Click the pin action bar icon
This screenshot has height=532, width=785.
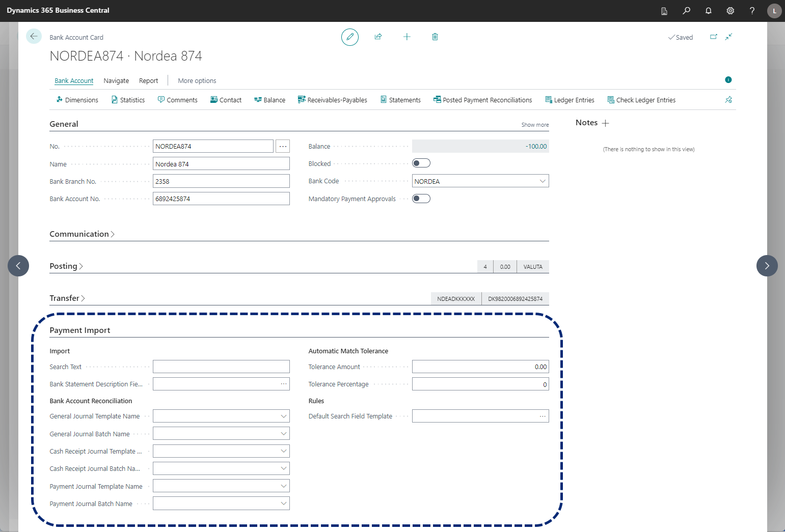pos(729,100)
